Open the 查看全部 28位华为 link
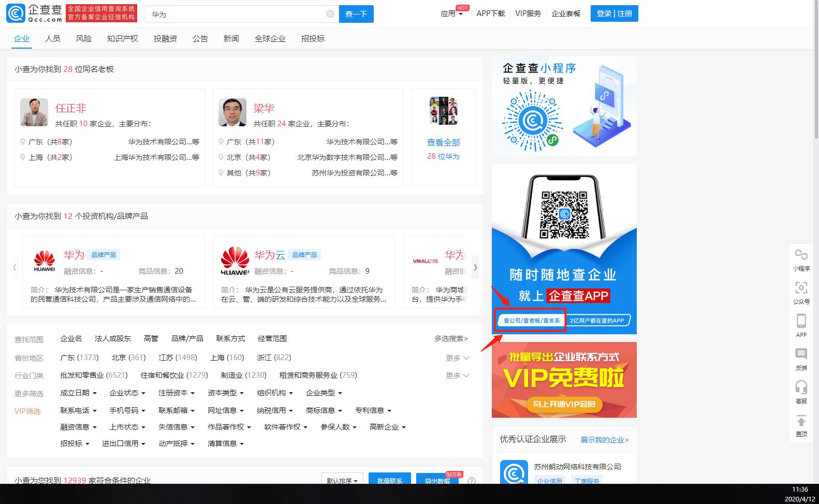819x504 pixels. point(443,149)
